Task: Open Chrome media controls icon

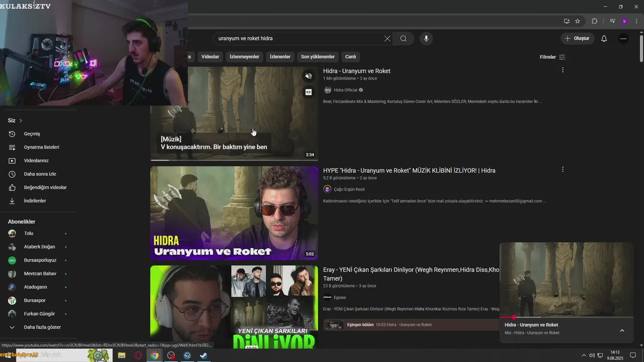Action: click(x=612, y=21)
